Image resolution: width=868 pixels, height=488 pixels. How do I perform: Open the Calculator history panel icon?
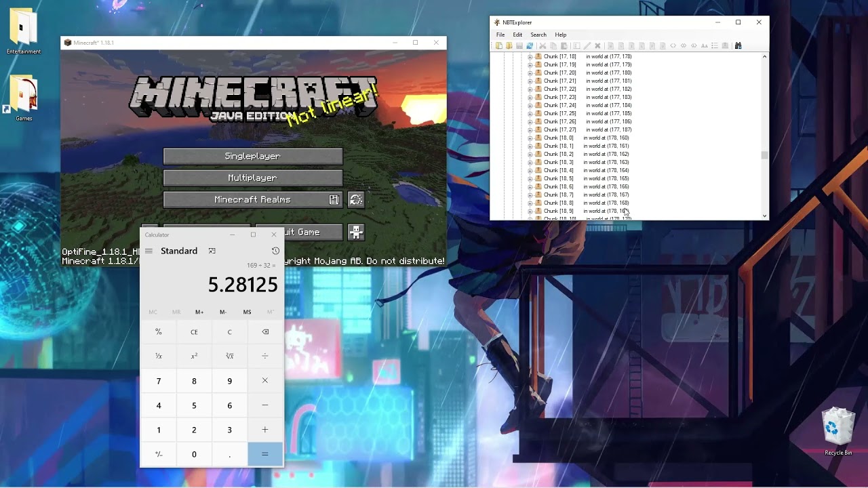pyautogui.click(x=275, y=251)
